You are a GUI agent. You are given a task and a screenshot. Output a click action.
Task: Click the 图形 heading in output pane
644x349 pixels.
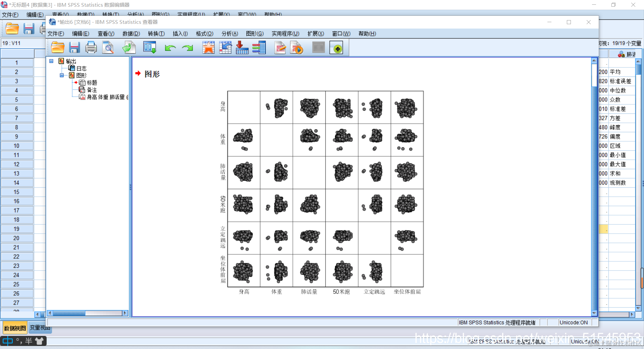[x=152, y=74]
